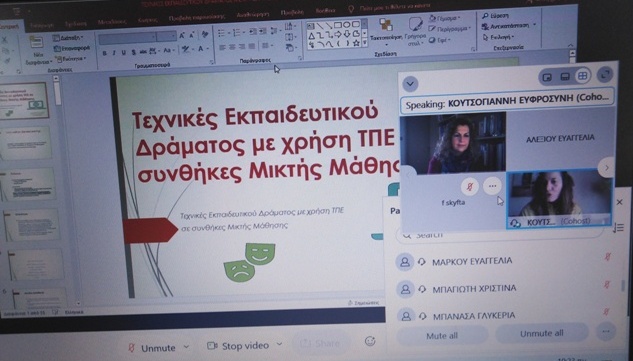Switch Webex panel to grid layout view
633x361 pixels.
[582, 76]
